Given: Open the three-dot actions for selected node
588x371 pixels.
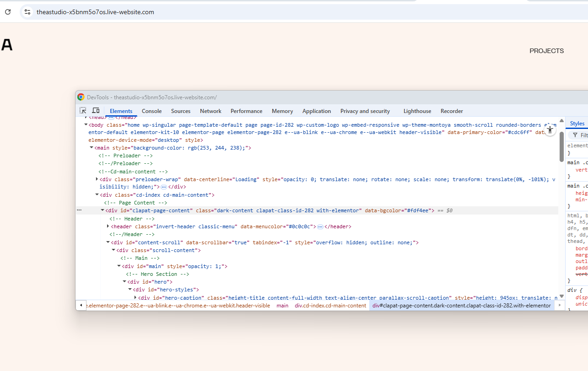Looking at the screenshot, I should 79,210.
